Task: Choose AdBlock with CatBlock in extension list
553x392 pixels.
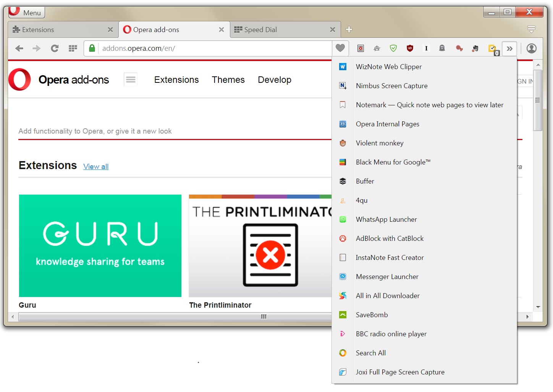Action: tap(390, 239)
